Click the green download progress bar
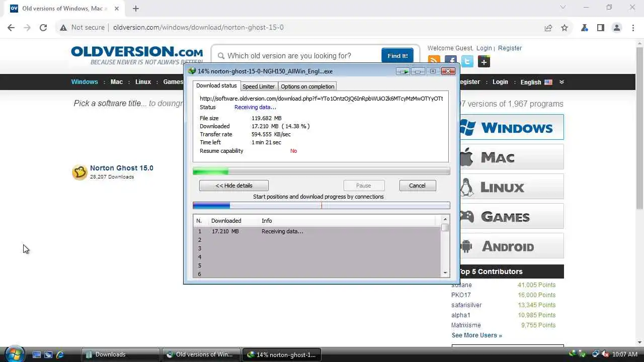 pos(321,171)
